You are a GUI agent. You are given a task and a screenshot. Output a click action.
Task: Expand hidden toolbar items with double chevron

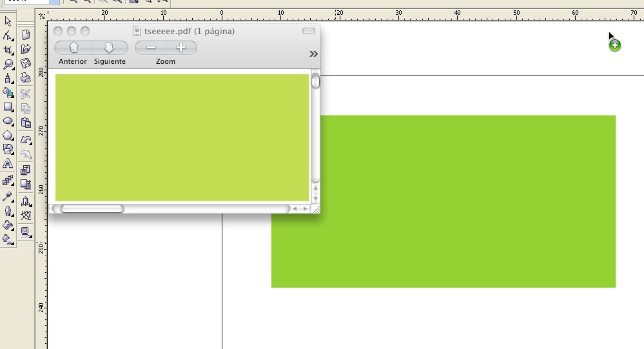point(313,54)
